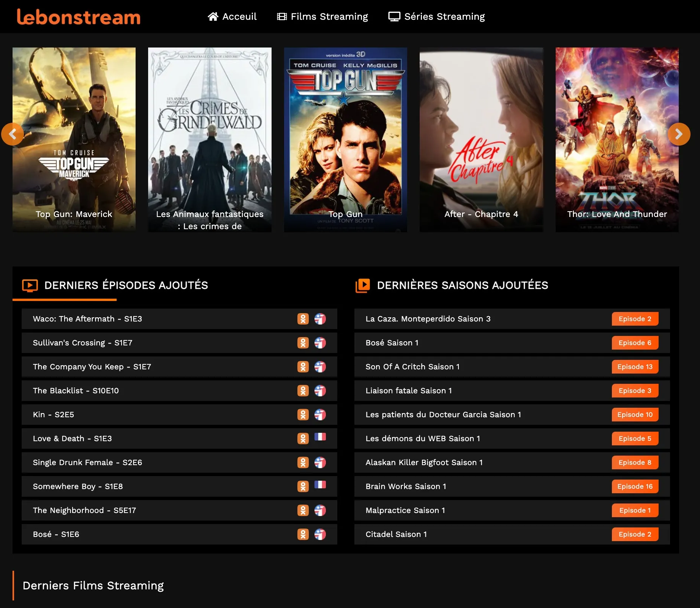
Task: Click the carousel previous arrow
Action: (x=13, y=134)
